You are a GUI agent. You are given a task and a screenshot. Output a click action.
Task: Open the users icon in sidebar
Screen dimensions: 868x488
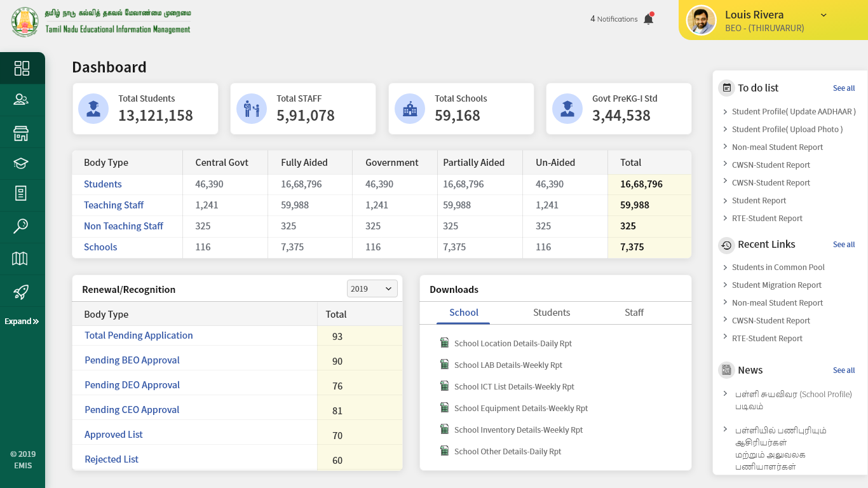(21, 100)
